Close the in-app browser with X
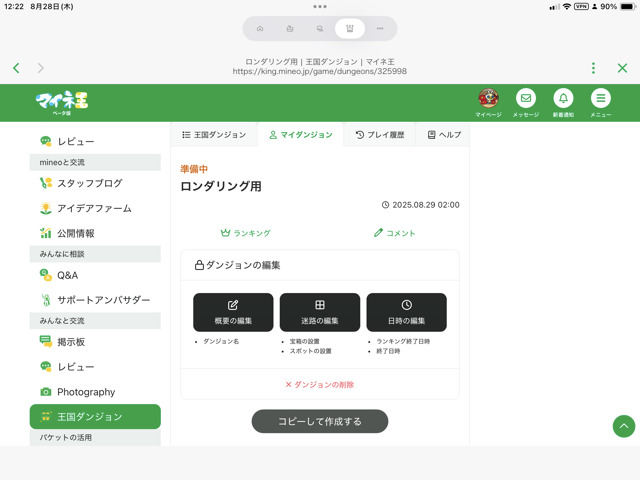Screen dimensions: 640x480 (x=622, y=68)
